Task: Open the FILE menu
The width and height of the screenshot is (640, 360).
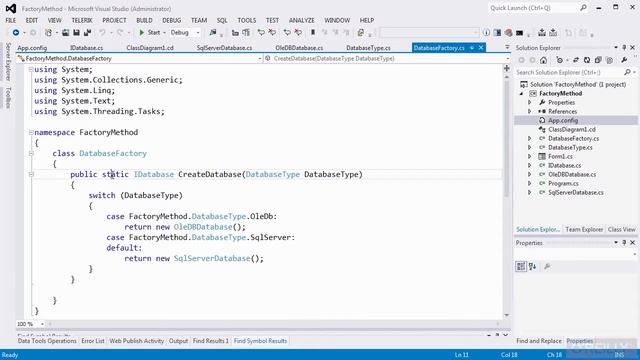Action: [x=11, y=20]
